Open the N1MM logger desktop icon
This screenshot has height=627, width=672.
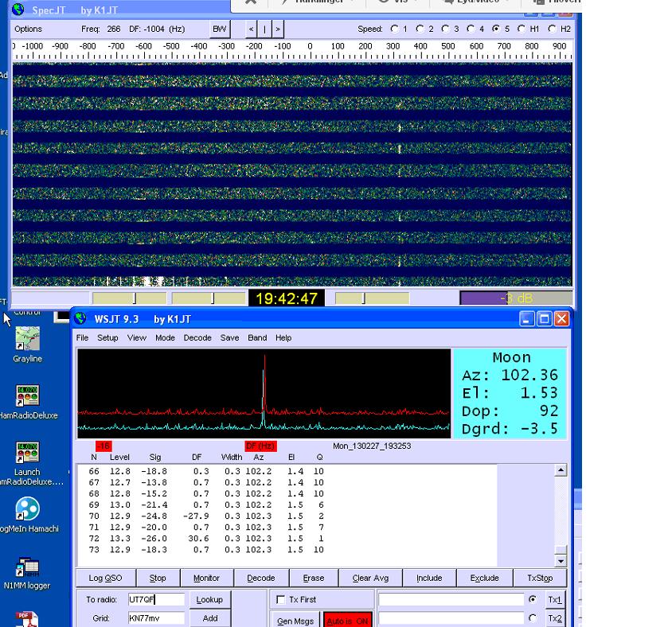coord(27,572)
